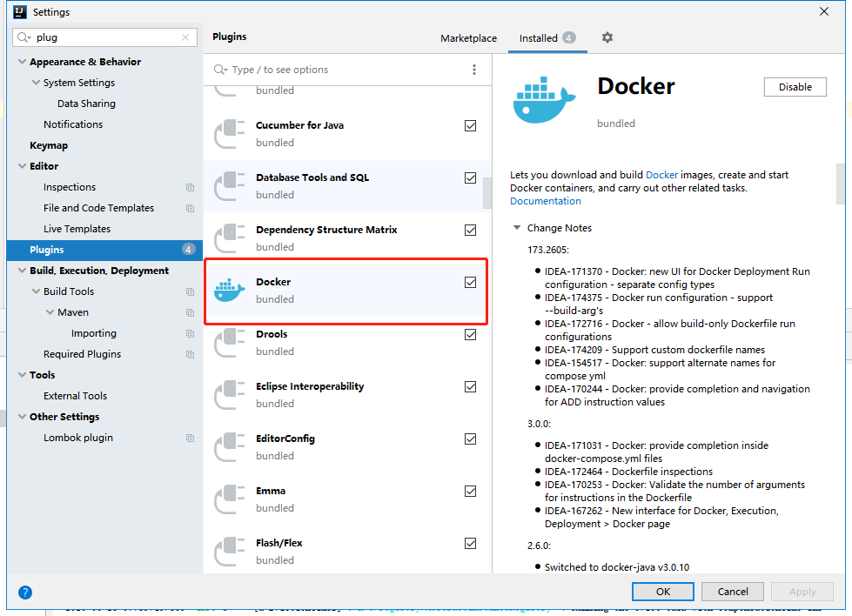Collapse Appearance & Behavior tree node
852x616 pixels.
22,62
